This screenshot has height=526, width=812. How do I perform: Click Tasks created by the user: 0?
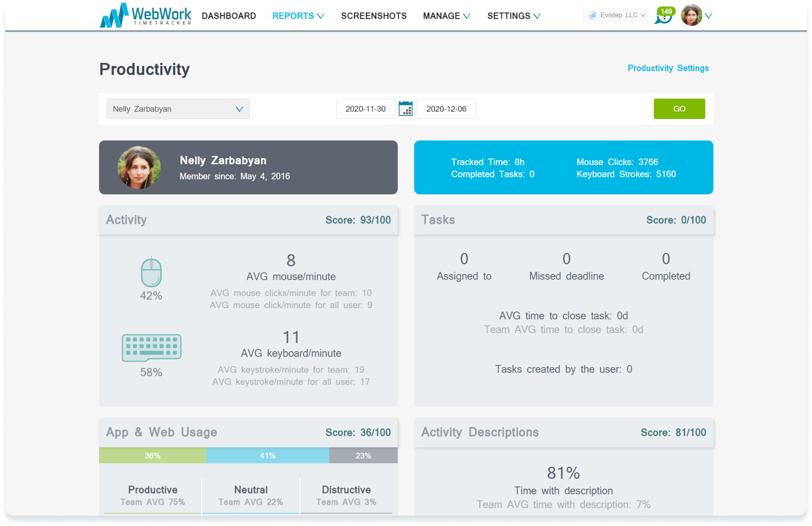[x=564, y=369]
